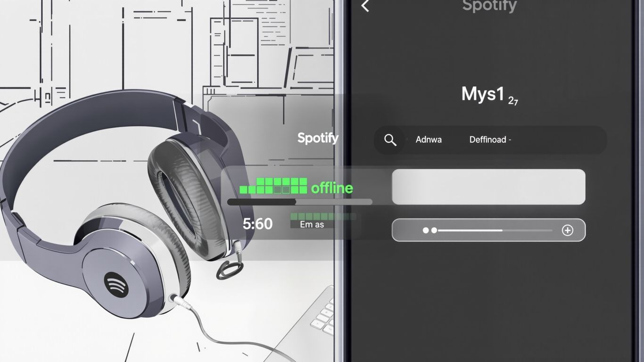
Task: Click the "Mys1" heading on the phone
Action: [x=483, y=94]
